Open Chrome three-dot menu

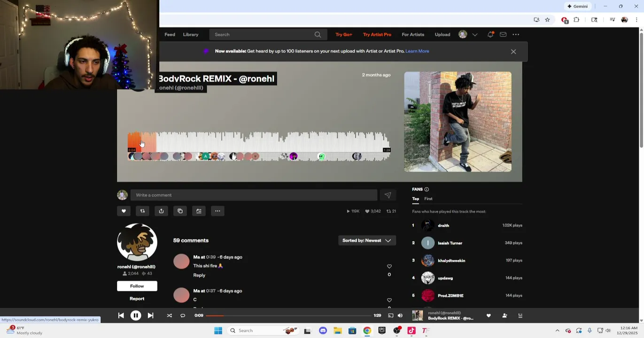click(x=636, y=20)
